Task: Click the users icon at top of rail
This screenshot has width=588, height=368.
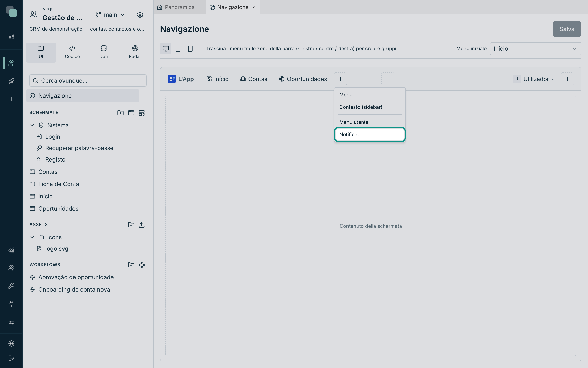Action: [11, 63]
